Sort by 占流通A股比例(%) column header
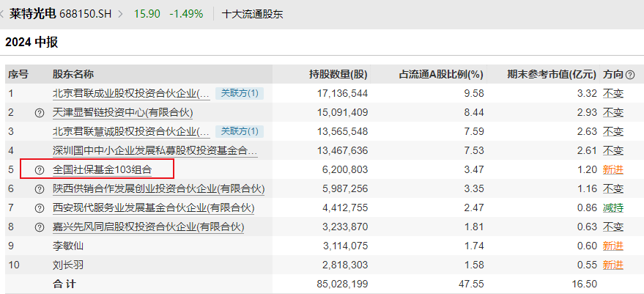 441,75
